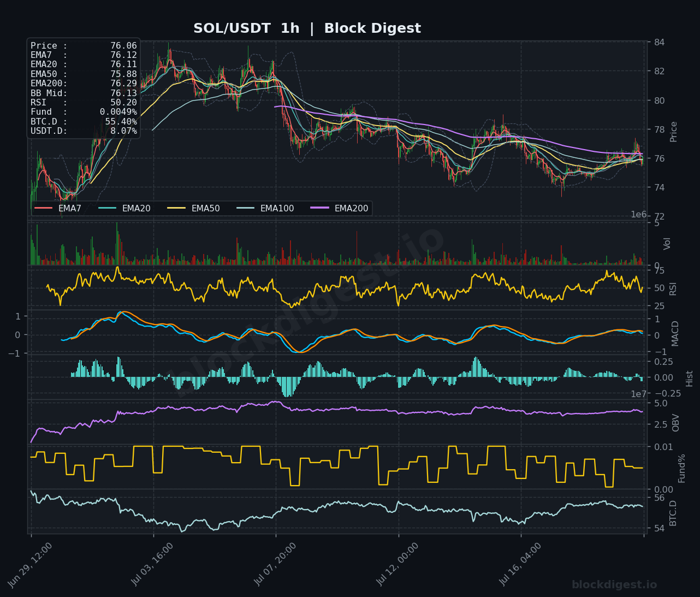This screenshot has height=597, width=700.
Task: Click the 'OBV' axis label
Action: pos(675,423)
